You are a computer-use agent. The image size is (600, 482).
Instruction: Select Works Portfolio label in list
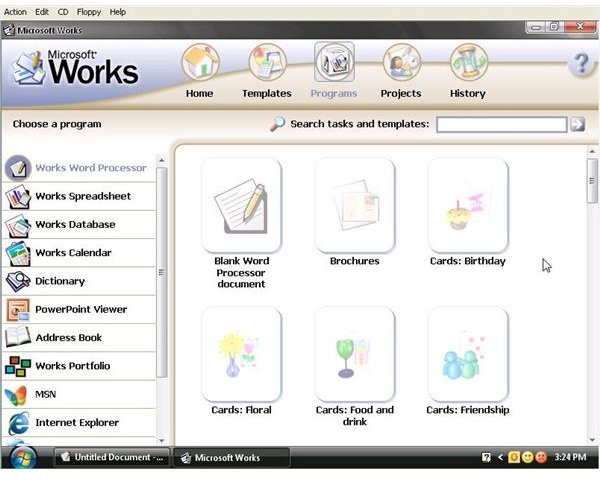[x=73, y=366]
